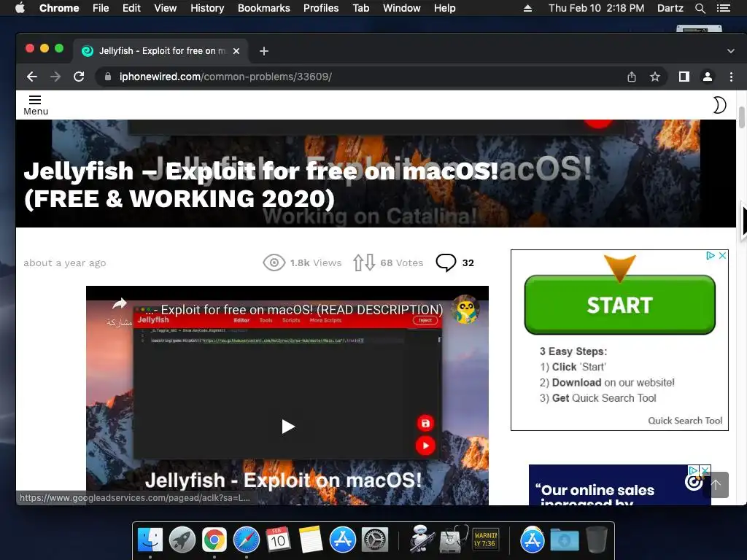This screenshot has width=747, height=560.
Task: Click the address bar URL
Action: 225,77
